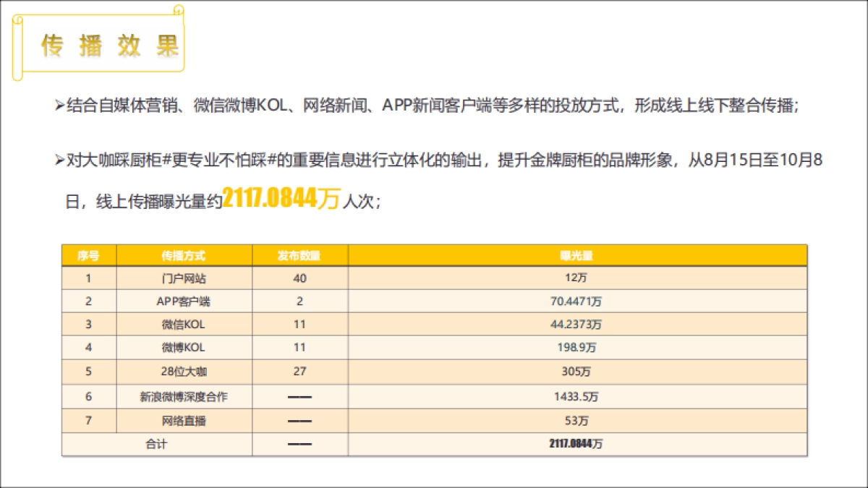Click the 微博KOL row
This screenshot has height=488, width=868.
pyautogui.click(x=183, y=348)
